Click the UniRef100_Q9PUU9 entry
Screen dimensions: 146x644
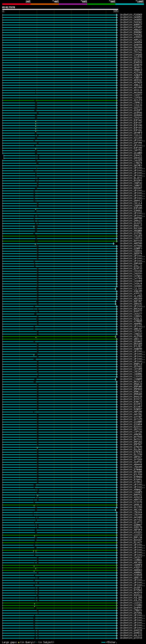pyautogui.click(x=131, y=264)
